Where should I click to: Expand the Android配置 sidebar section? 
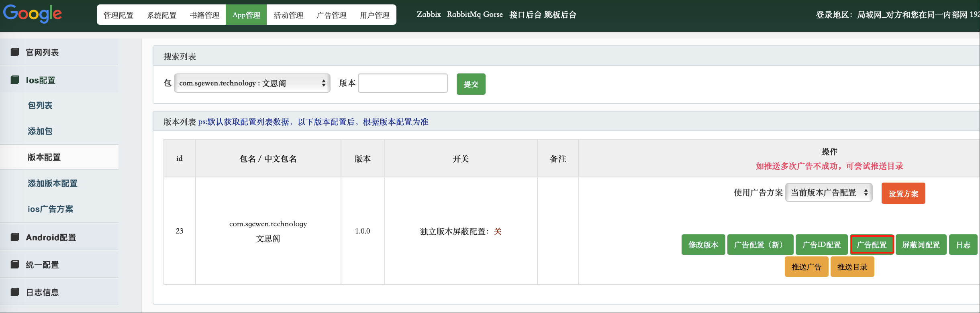[51, 238]
